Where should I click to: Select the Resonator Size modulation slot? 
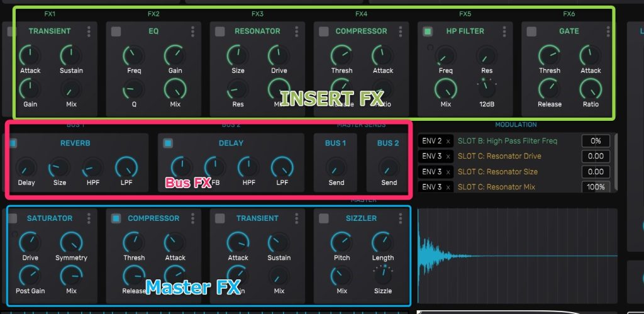[497, 172]
